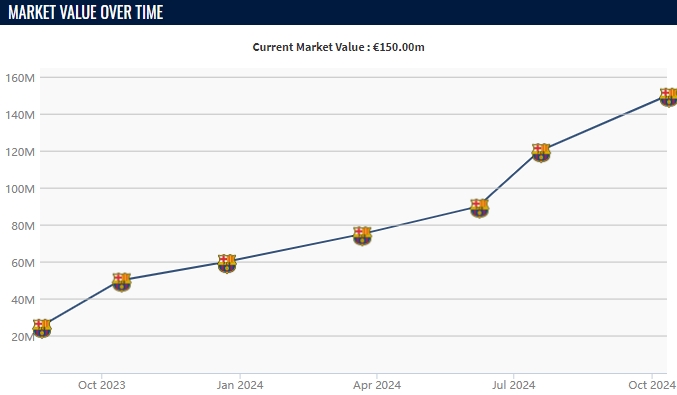Select the Barcelona crest at 150M point
Image resolution: width=677 pixels, height=395 pixels.
(x=668, y=98)
